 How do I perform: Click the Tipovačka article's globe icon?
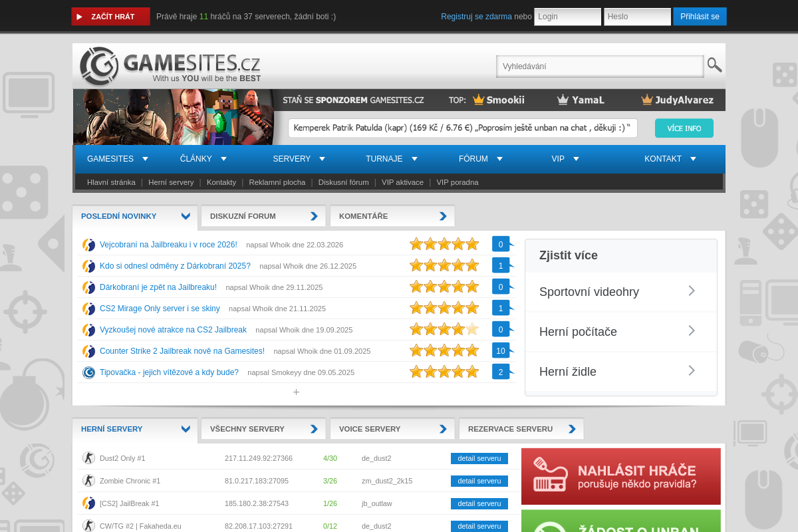pos(88,372)
